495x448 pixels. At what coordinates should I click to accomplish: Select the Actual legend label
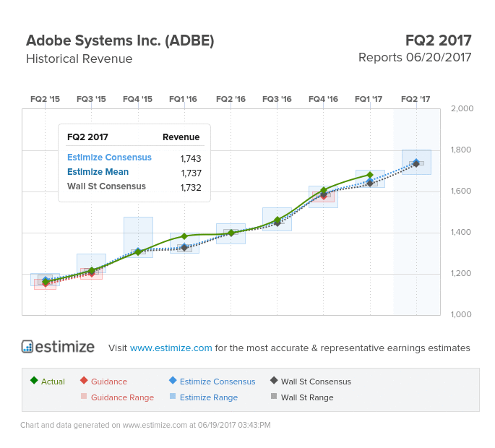(x=53, y=382)
